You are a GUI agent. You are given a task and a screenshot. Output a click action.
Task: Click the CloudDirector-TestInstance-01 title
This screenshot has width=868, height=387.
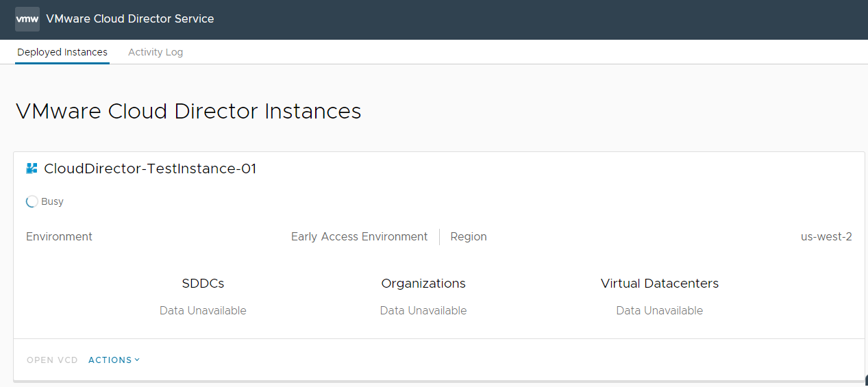pos(150,168)
